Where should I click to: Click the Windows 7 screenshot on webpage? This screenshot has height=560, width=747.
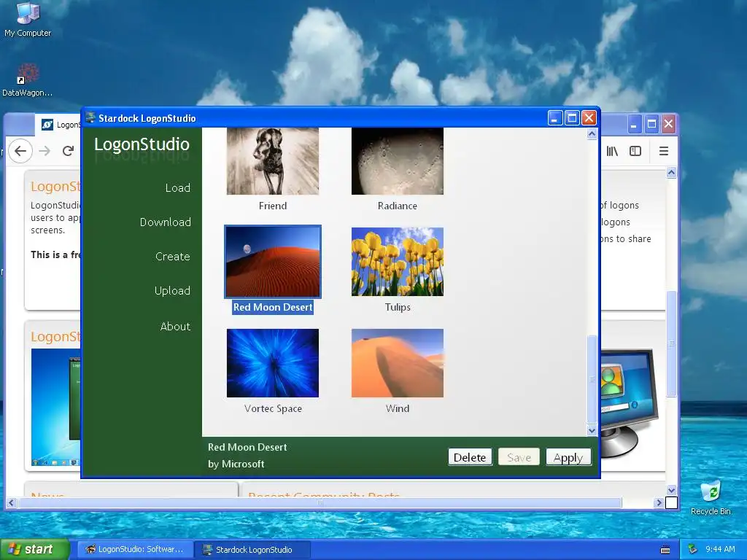55,408
